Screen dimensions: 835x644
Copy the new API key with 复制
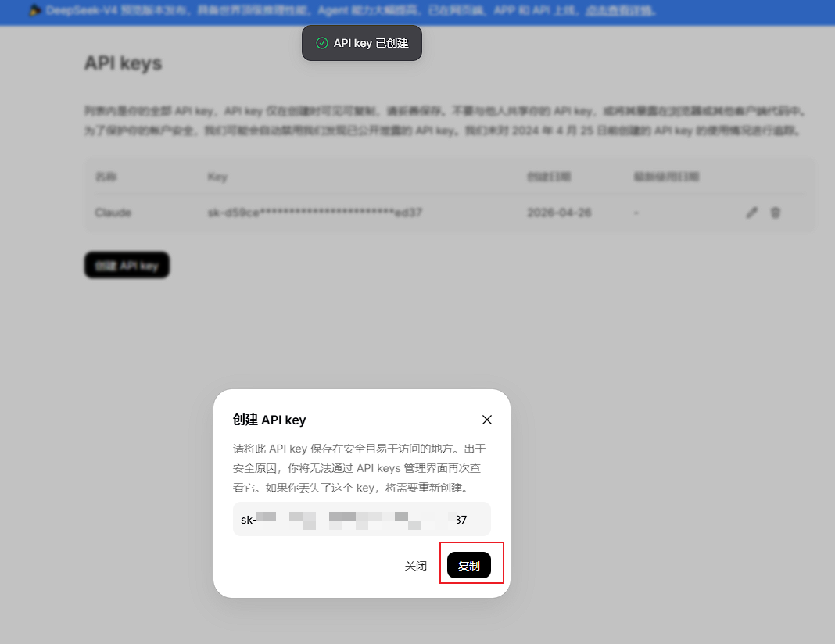(x=468, y=565)
